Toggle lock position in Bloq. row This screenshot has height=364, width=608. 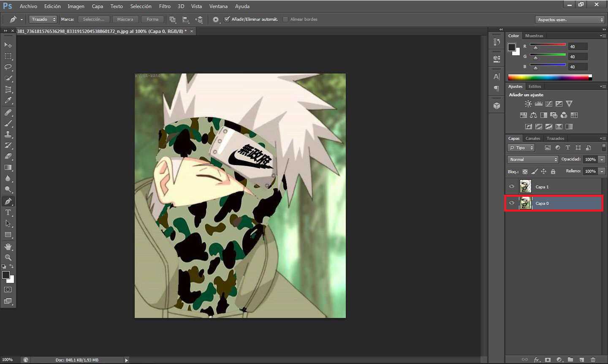coord(543,171)
